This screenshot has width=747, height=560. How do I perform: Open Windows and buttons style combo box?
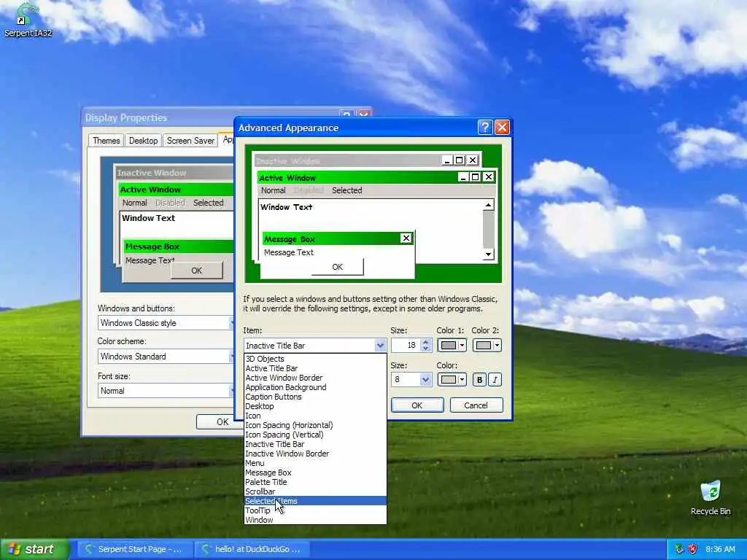[x=166, y=323]
